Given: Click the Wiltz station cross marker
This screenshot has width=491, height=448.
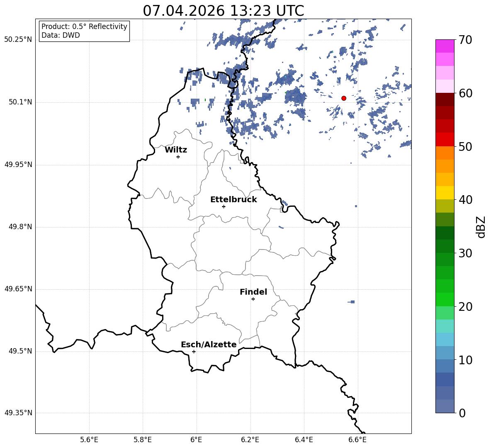Looking at the screenshot, I should (x=178, y=157).
